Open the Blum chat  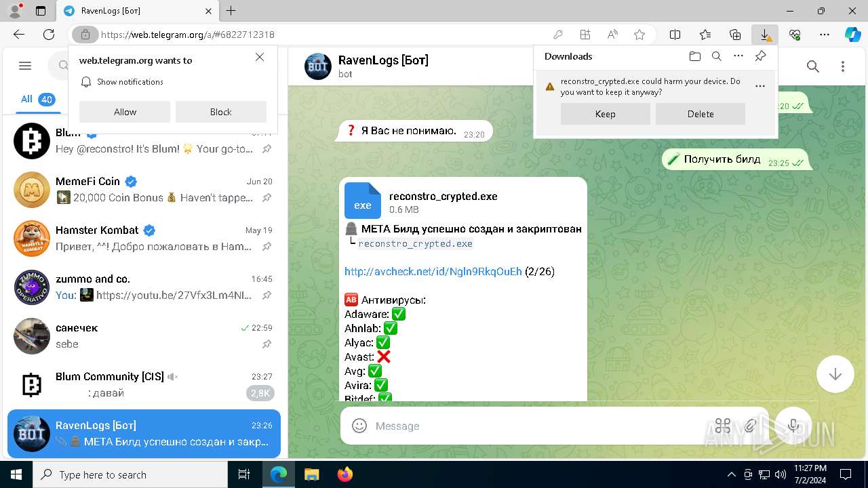(144, 141)
